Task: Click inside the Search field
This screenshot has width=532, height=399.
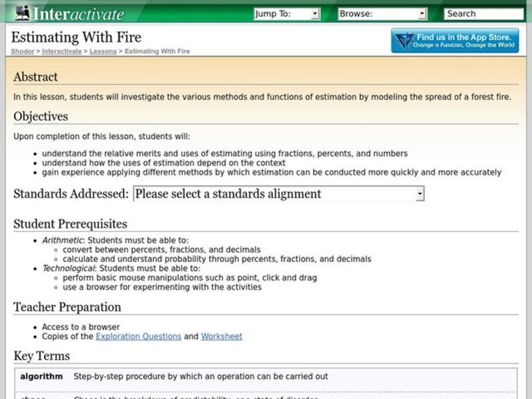Action: [482, 13]
